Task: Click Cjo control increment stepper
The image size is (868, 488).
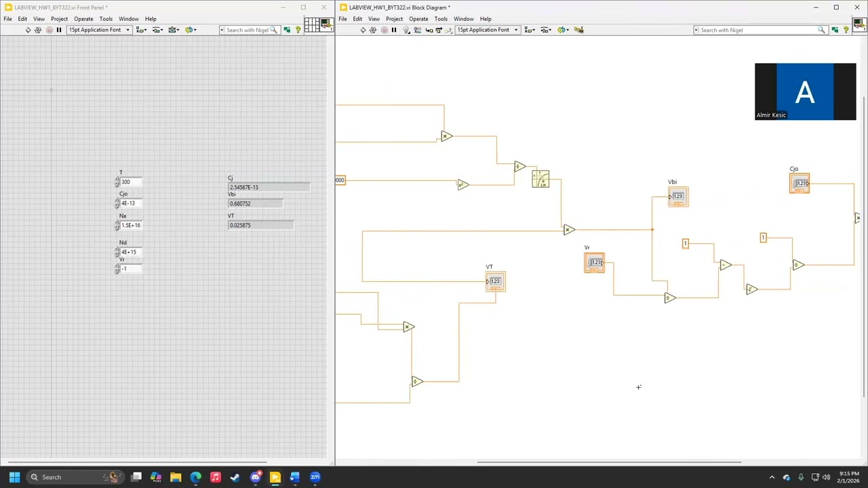Action: click(117, 201)
